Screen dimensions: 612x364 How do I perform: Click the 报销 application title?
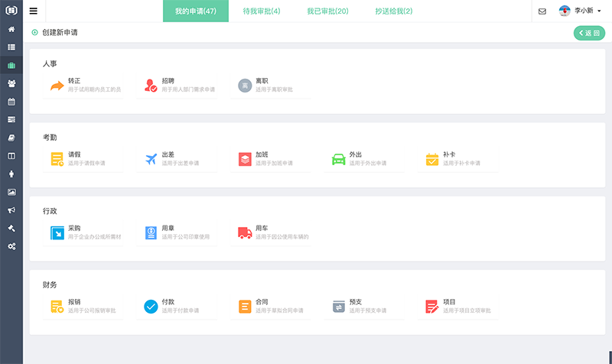click(74, 302)
